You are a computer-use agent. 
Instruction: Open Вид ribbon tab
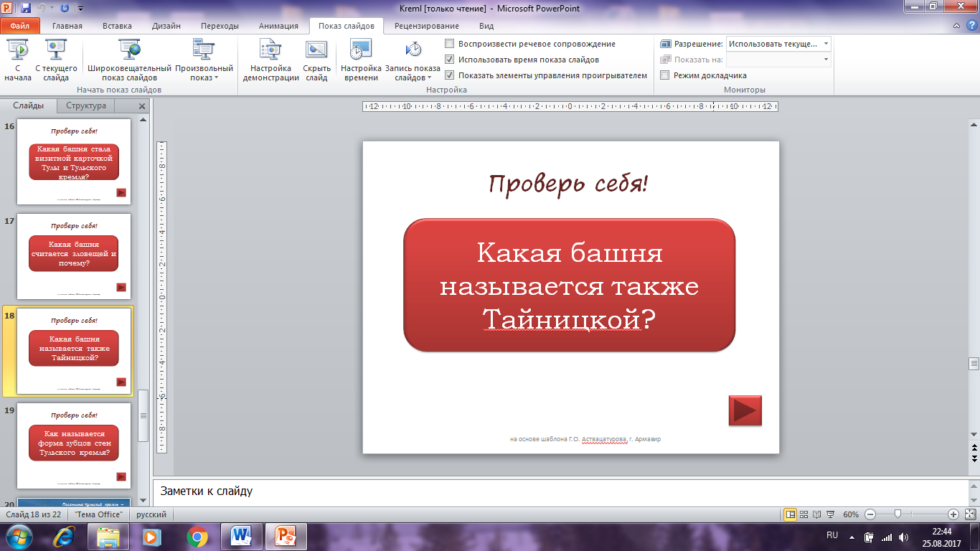(486, 26)
